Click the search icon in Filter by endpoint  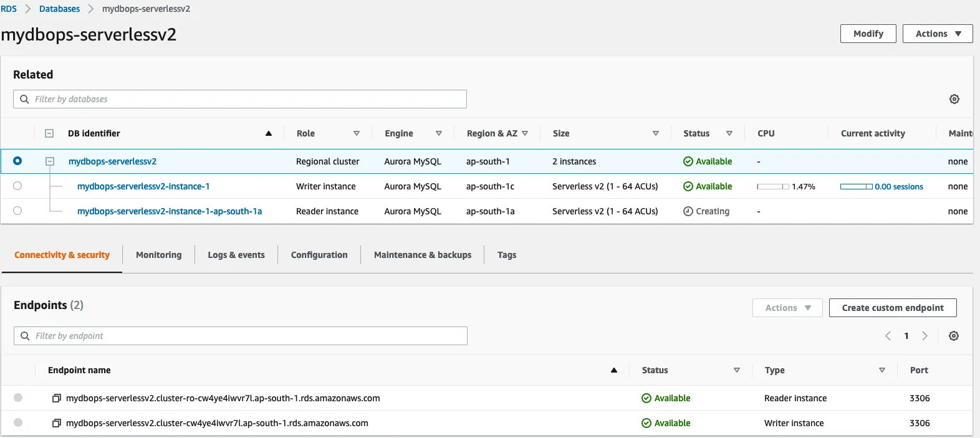point(25,336)
